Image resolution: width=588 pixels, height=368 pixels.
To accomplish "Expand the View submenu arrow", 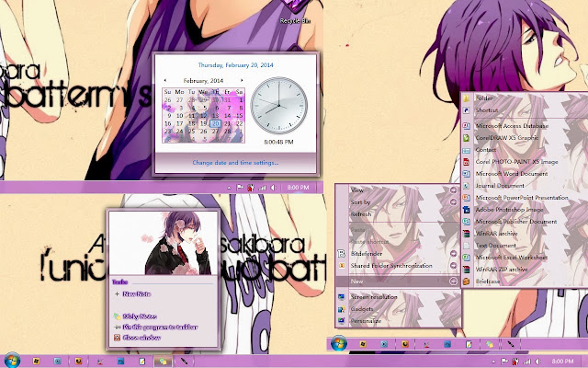I will click(453, 190).
